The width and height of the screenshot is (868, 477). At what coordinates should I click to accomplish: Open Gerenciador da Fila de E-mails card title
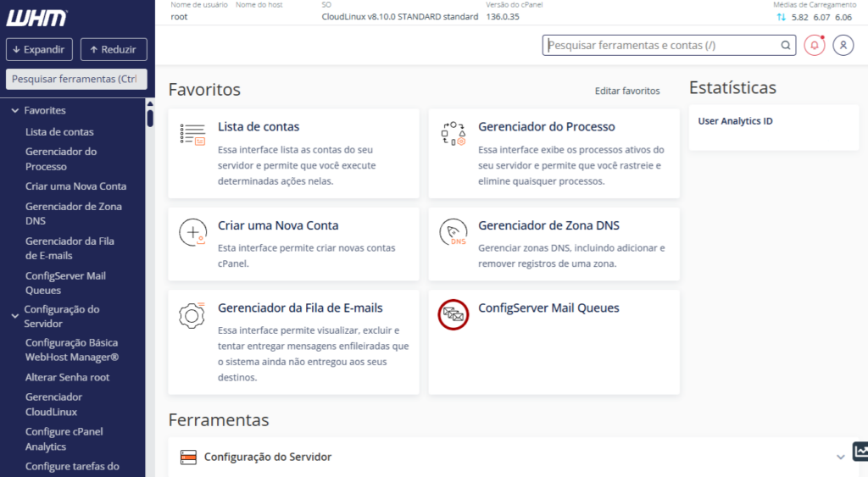300,308
